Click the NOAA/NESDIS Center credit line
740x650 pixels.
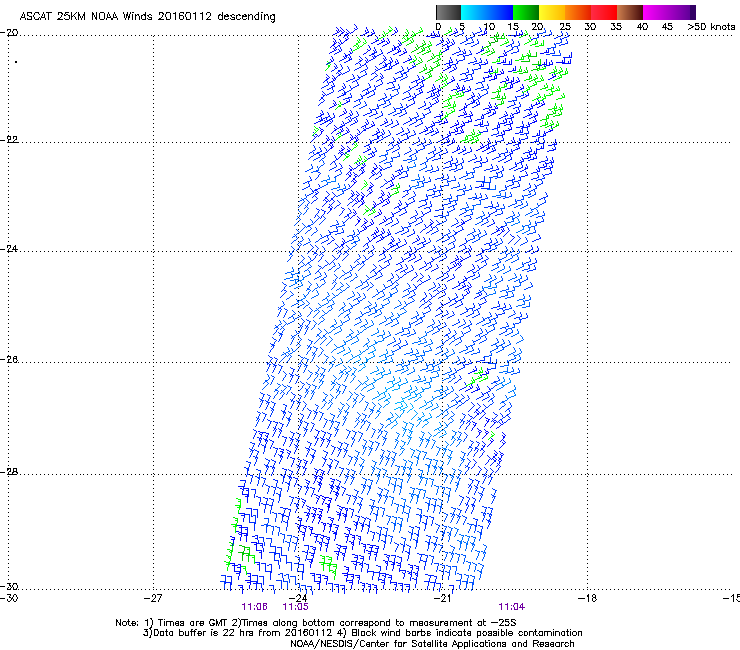click(432, 644)
